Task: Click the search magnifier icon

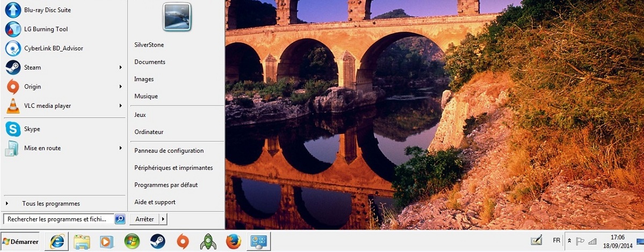Action: tap(120, 219)
